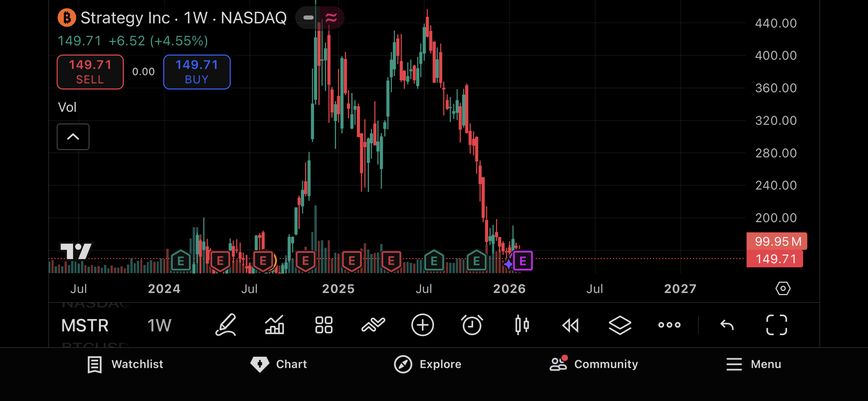Screen dimensions: 868x401
Task: Tap the 280.00 price scale label
Action: 776,153
